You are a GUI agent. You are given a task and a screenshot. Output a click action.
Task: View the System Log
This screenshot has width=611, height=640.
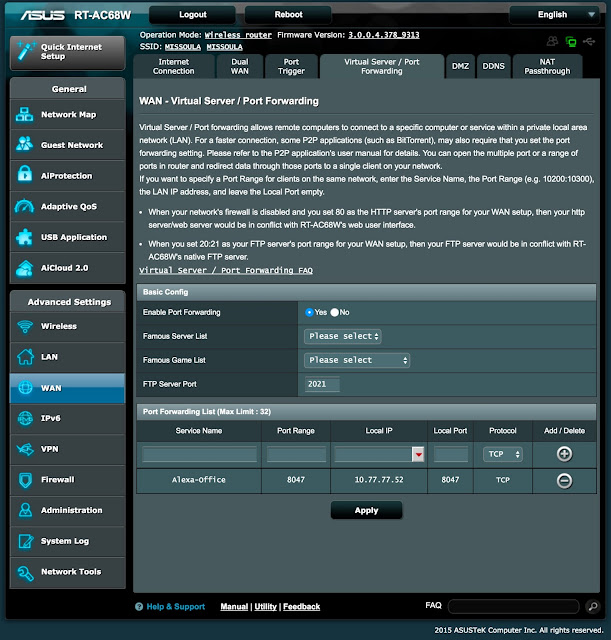[67, 541]
